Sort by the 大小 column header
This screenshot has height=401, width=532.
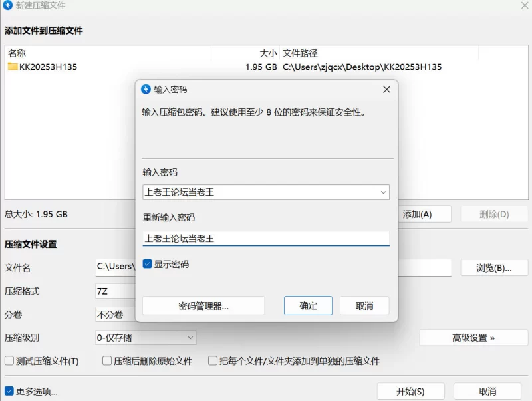click(x=245, y=53)
